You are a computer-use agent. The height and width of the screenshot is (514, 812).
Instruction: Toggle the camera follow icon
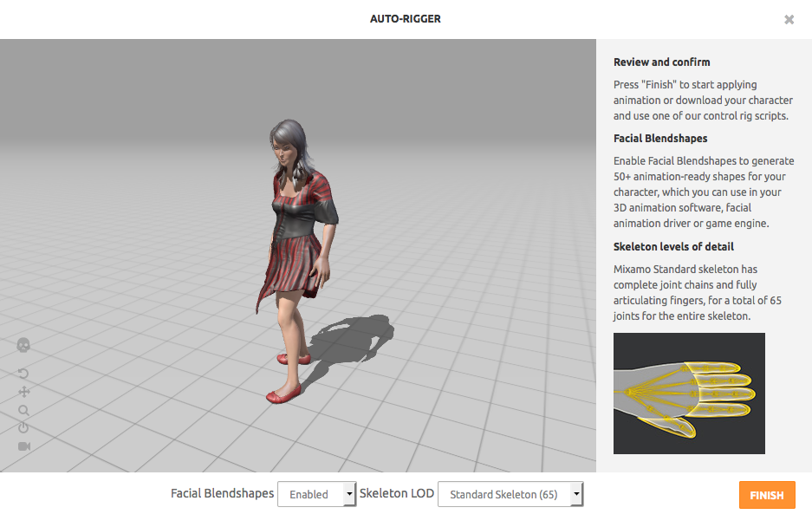24,446
